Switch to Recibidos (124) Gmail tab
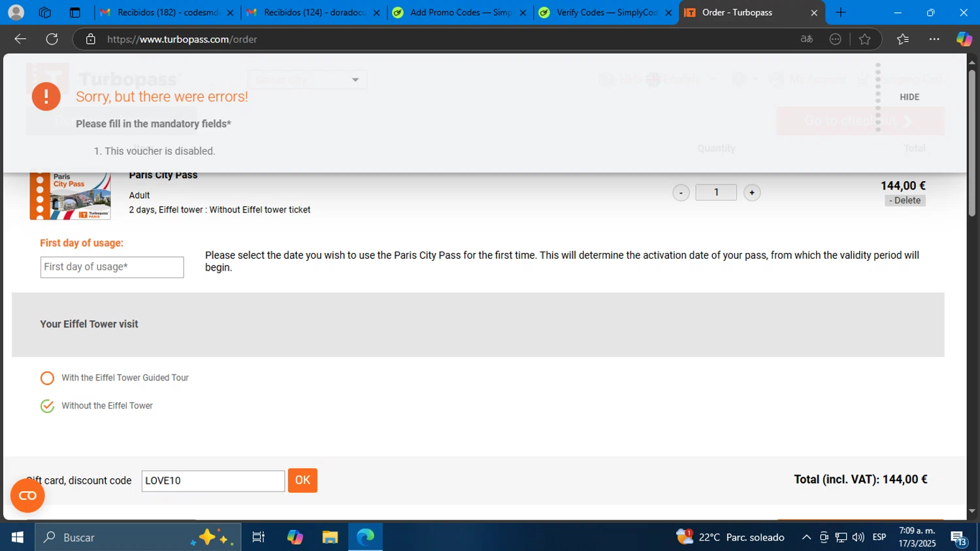Image resolution: width=980 pixels, height=551 pixels. pyautogui.click(x=314, y=12)
